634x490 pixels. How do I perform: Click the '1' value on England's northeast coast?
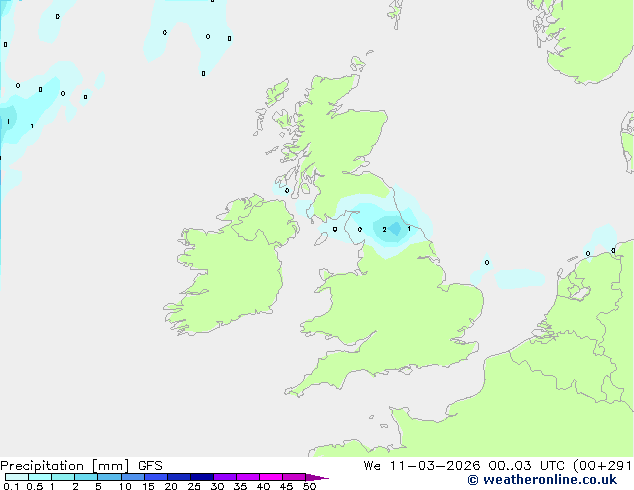(409, 229)
